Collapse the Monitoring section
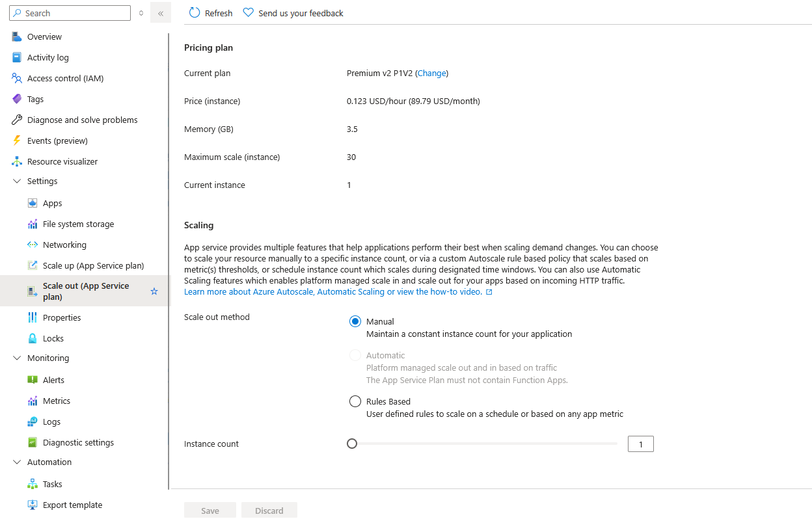This screenshot has width=812, height=519. pos(17,358)
